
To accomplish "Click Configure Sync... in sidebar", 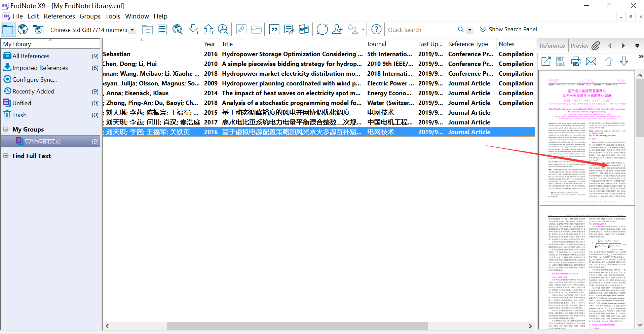I will coord(50,79).
